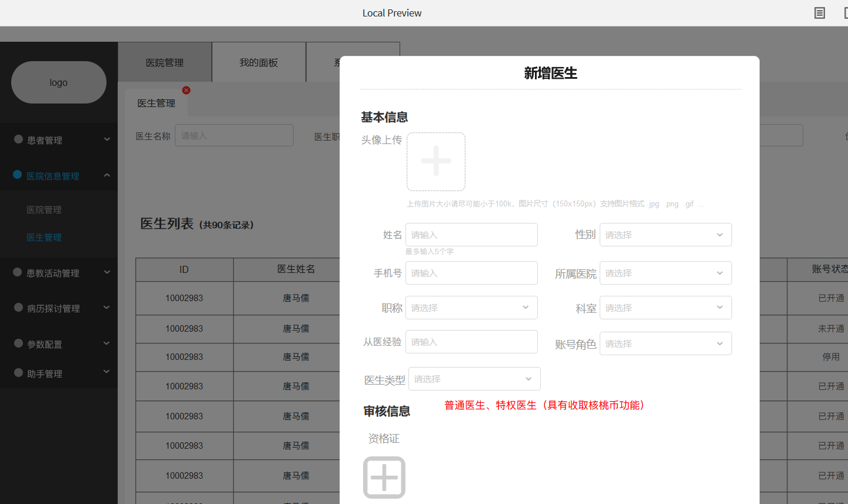Screen dimensions: 848x504
Task: Open the 职称 dropdown
Action: click(471, 308)
